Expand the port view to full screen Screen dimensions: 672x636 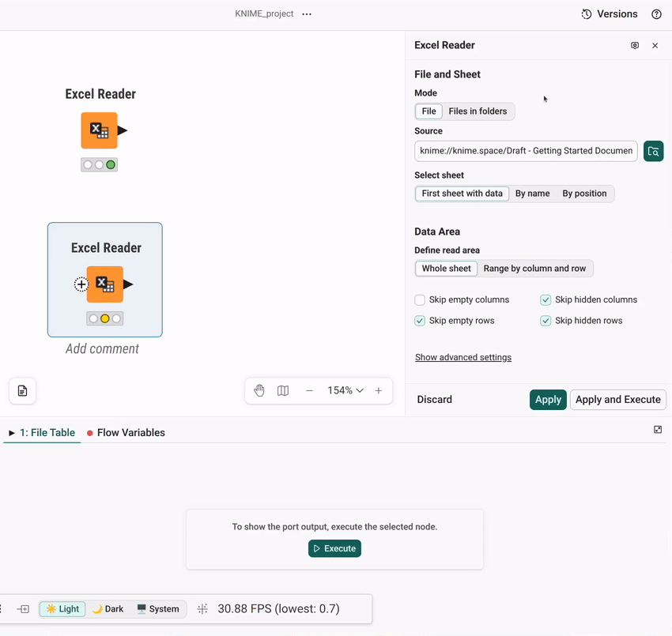click(x=658, y=430)
